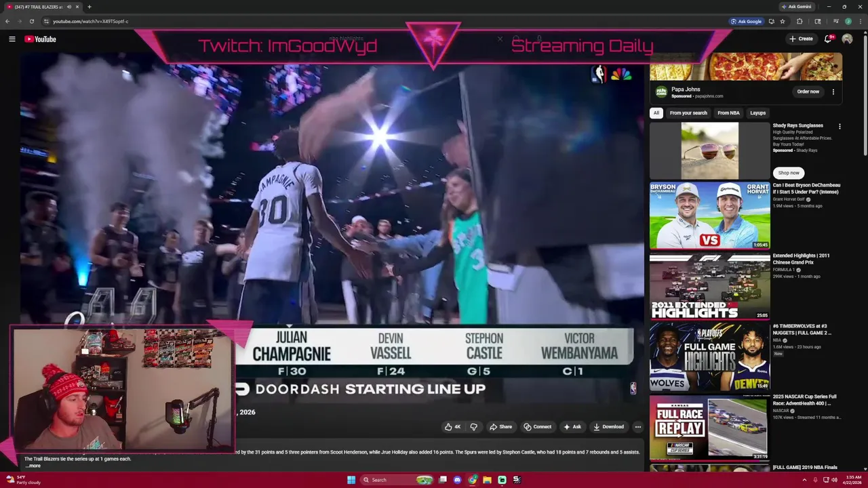Click the browser back arrow

pyautogui.click(x=7, y=21)
